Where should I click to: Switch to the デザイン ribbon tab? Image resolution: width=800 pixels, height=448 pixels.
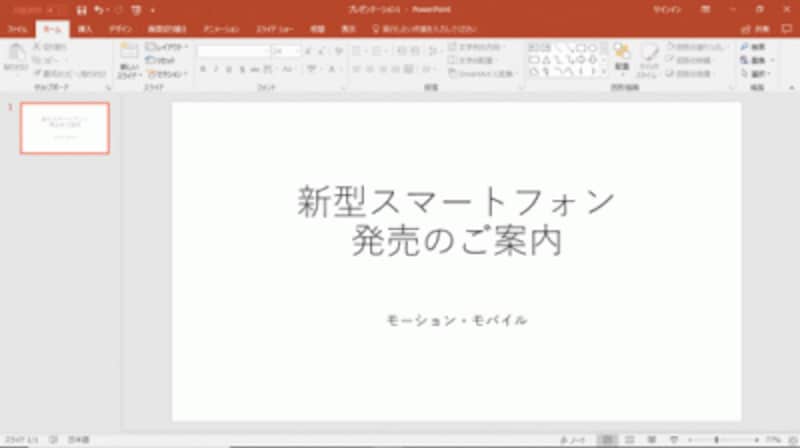point(120,29)
